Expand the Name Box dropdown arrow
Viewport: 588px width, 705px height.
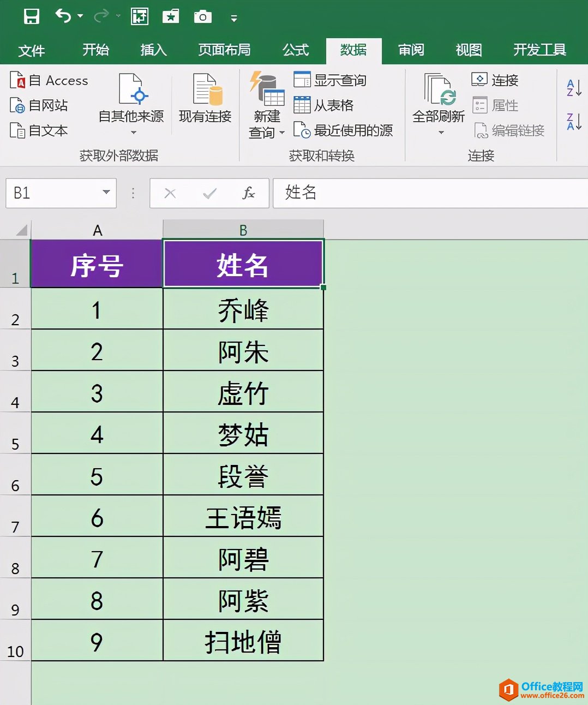[106, 193]
